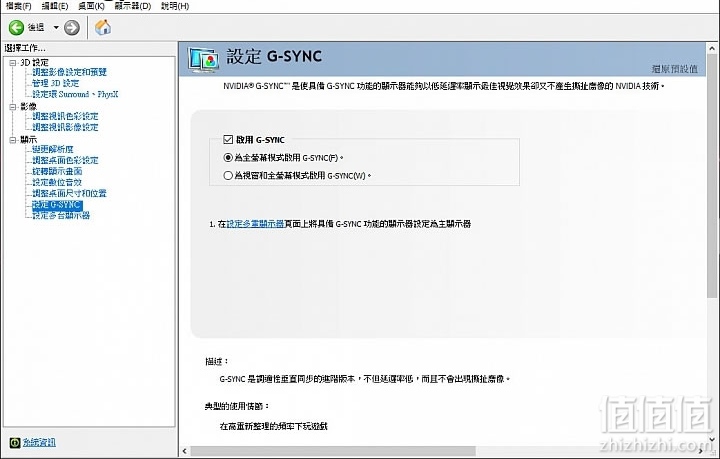Open the Back history dropdown arrow

(56, 28)
